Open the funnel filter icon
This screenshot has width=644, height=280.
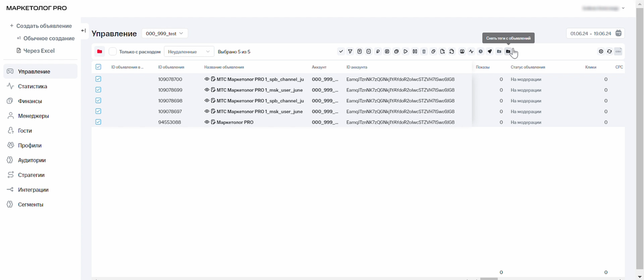[x=350, y=51]
